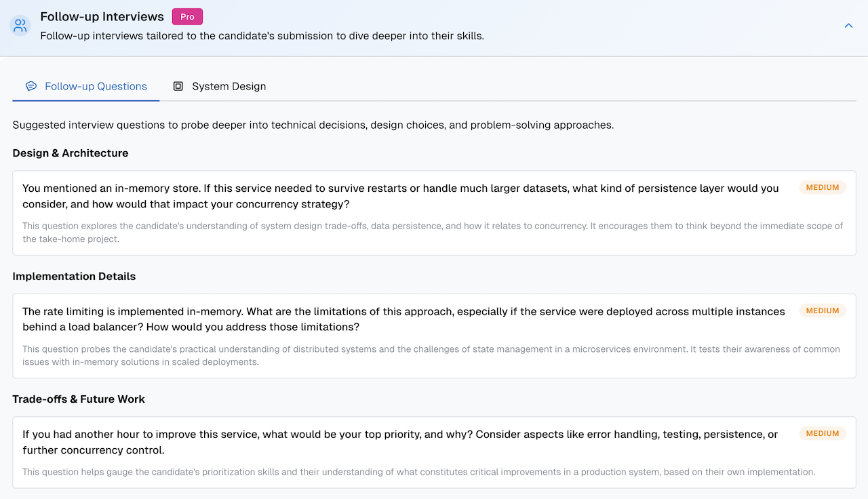Switch to the Follow-up Questions tab label
Screen dimensions: 868x499
96,86
